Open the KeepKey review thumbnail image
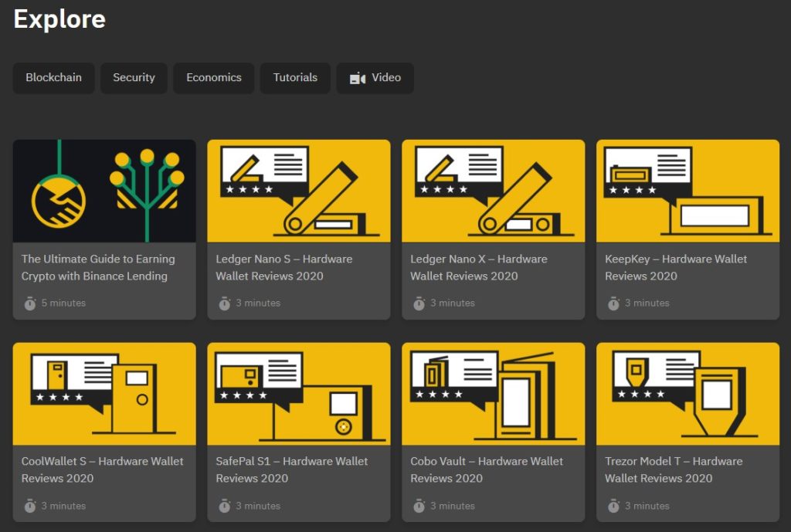Screen dimensions: 791x532 pyautogui.click(x=688, y=191)
